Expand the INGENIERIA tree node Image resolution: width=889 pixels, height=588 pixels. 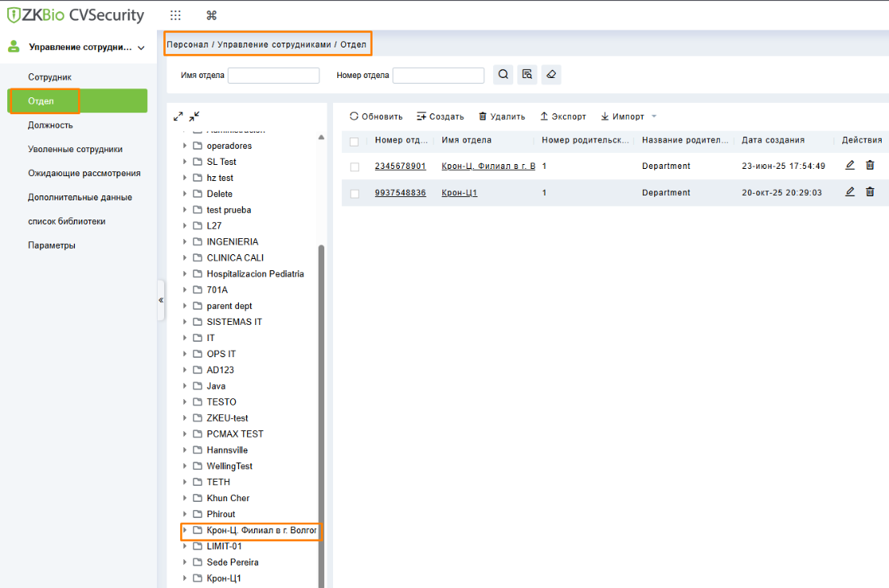tap(185, 242)
